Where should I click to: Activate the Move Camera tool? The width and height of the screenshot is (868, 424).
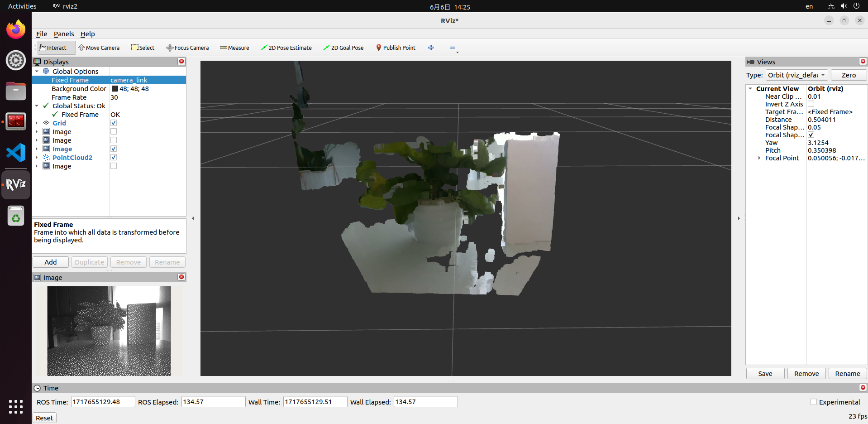[x=99, y=48]
